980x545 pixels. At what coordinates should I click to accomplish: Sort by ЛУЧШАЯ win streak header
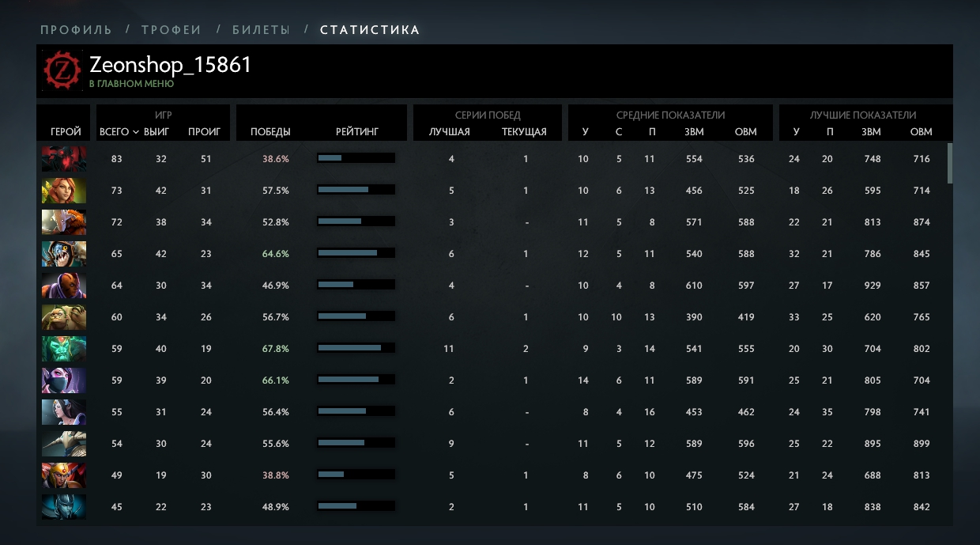450,132
